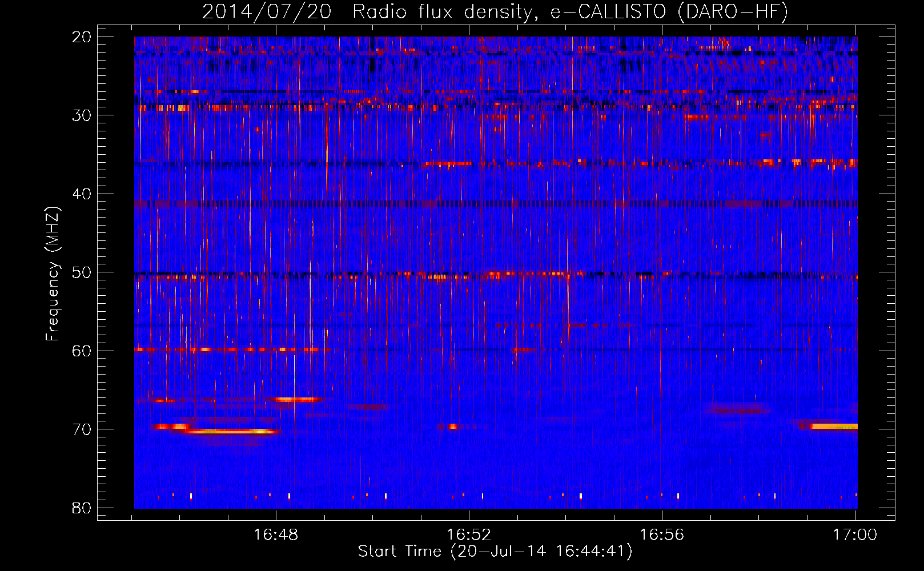The width and height of the screenshot is (924, 571).
Task: Click the bright yellow burst just below 70 MHz near 16:47
Action: click(x=231, y=432)
